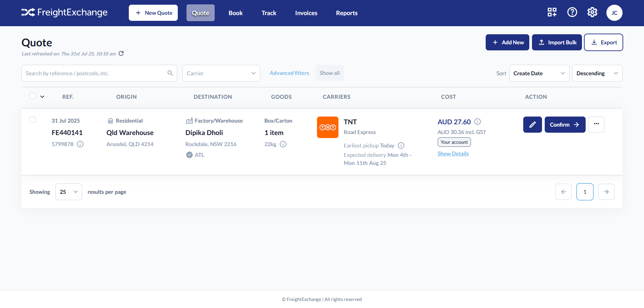Open the help question mark icon
644x308 pixels.
(x=572, y=12)
